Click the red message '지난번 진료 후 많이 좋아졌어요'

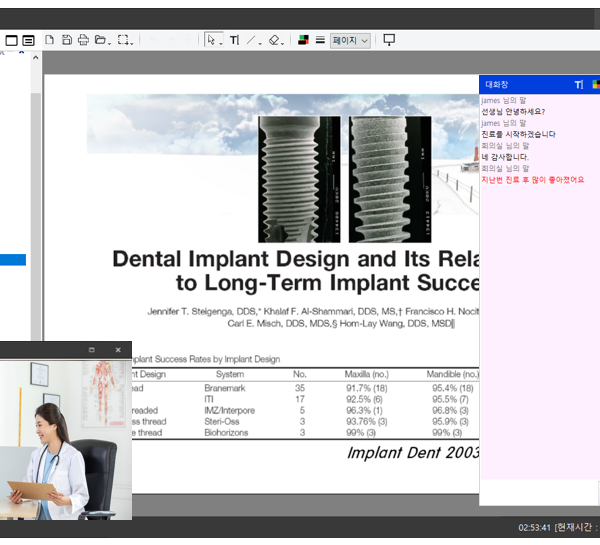coord(533,180)
